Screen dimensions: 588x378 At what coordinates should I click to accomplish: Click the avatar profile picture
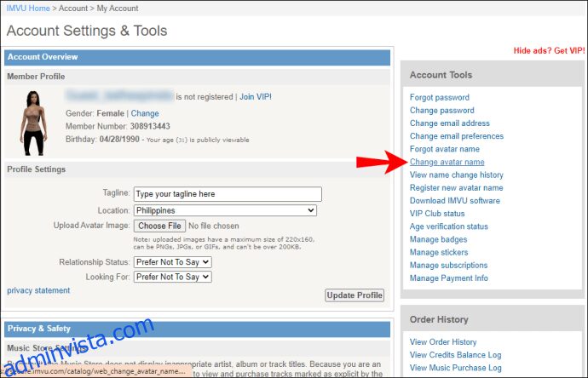point(34,123)
